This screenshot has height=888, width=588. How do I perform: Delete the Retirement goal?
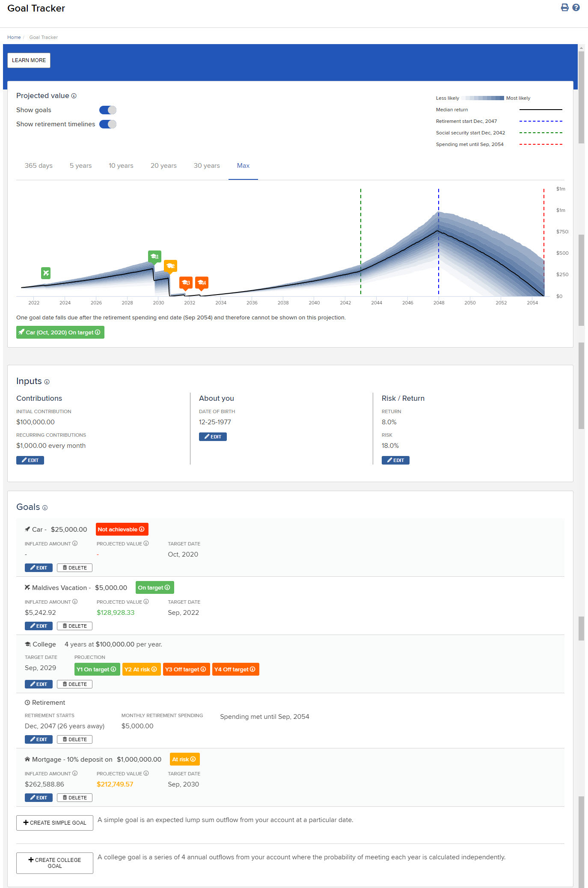click(74, 739)
